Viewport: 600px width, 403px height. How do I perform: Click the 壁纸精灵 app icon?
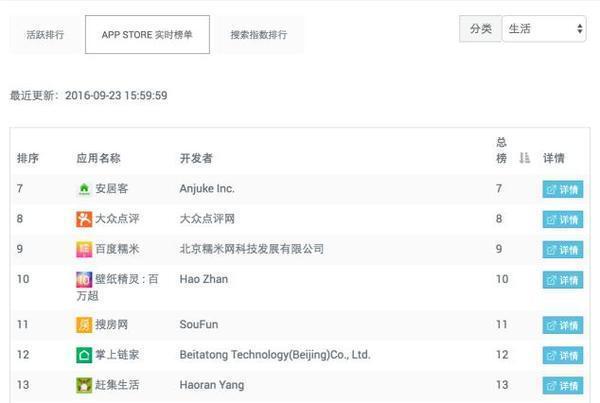[84, 279]
